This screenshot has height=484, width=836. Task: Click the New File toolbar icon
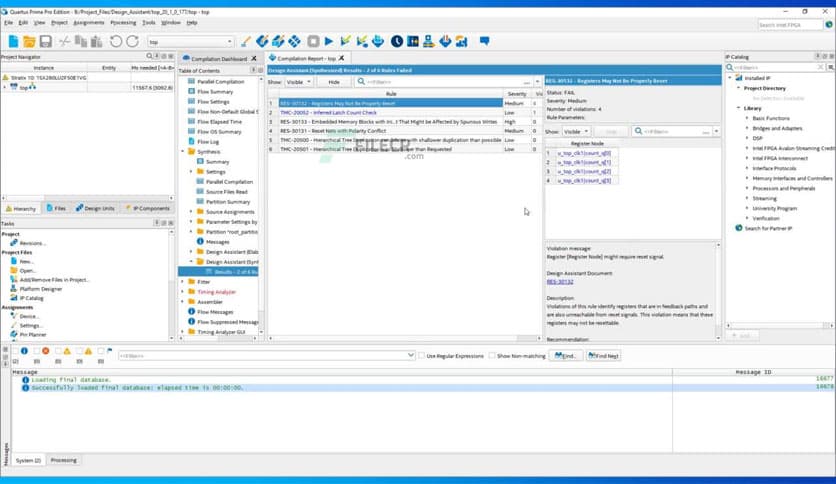pos(13,42)
